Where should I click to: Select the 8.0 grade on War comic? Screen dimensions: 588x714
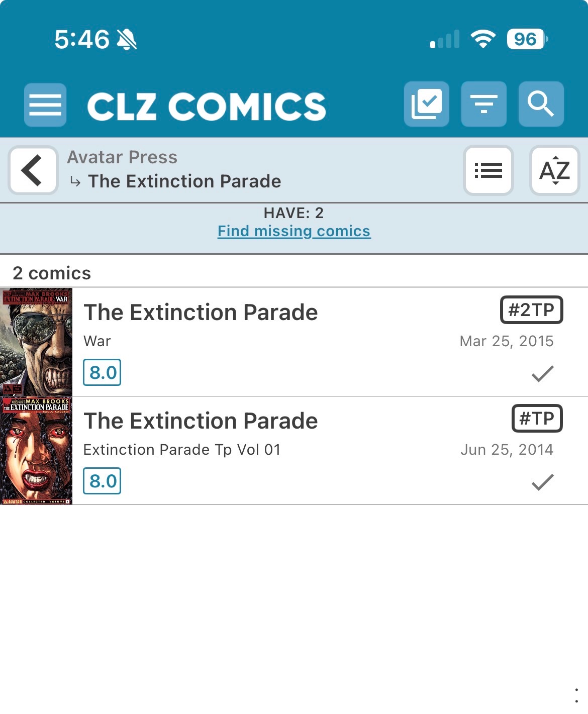(x=102, y=373)
